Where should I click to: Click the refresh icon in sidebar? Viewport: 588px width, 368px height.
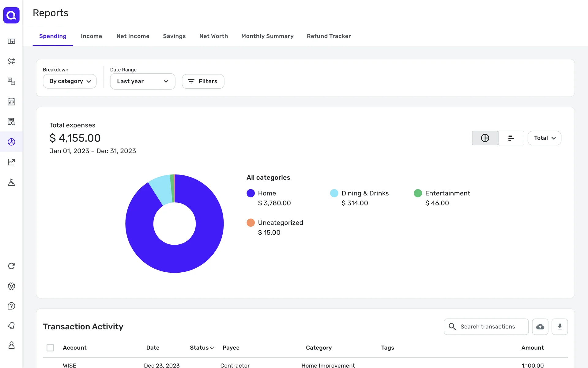click(11, 266)
